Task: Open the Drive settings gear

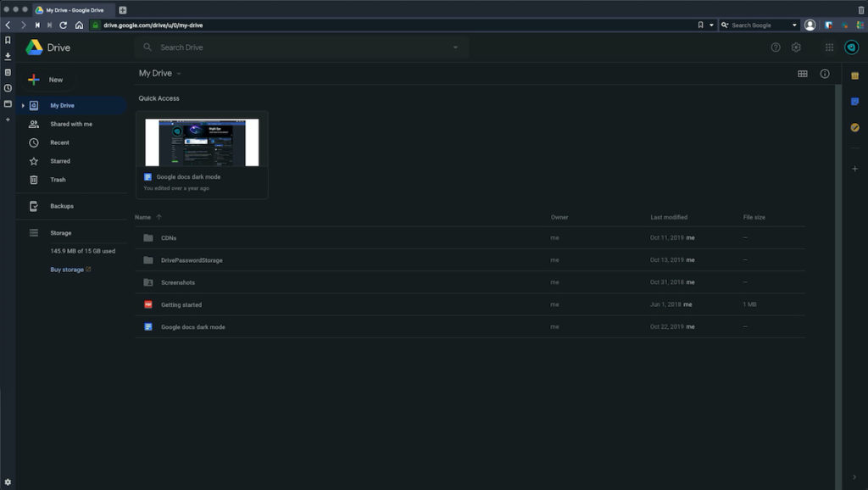Action: [796, 47]
